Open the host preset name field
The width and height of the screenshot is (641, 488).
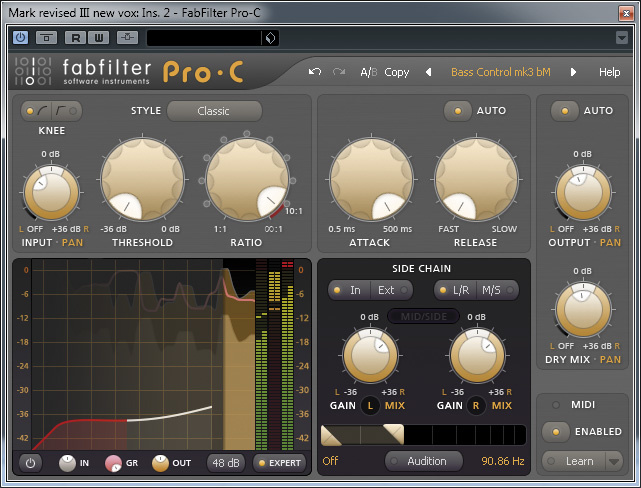coord(204,38)
